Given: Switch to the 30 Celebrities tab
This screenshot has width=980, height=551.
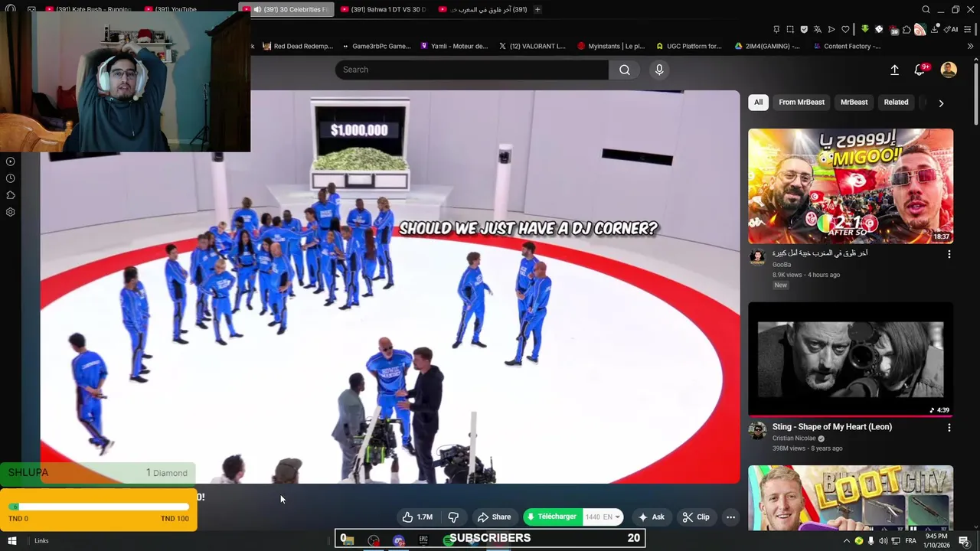Looking at the screenshot, I should 286,9.
